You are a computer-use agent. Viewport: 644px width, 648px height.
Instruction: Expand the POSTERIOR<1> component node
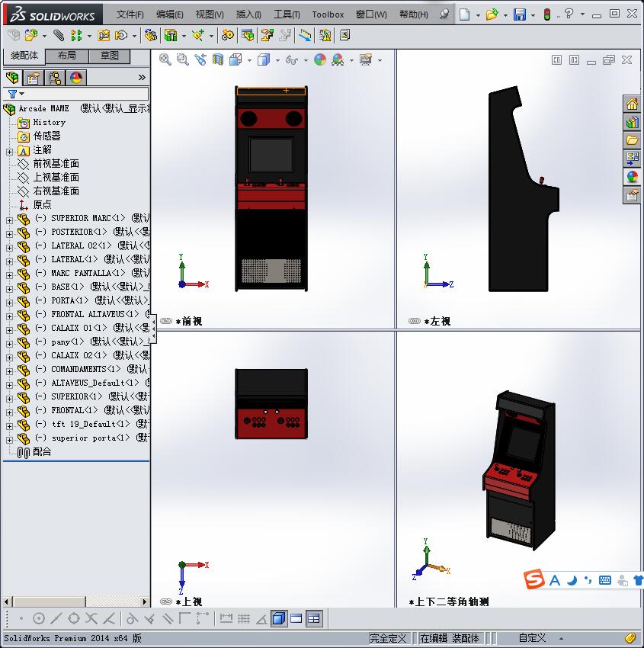(x=9, y=234)
